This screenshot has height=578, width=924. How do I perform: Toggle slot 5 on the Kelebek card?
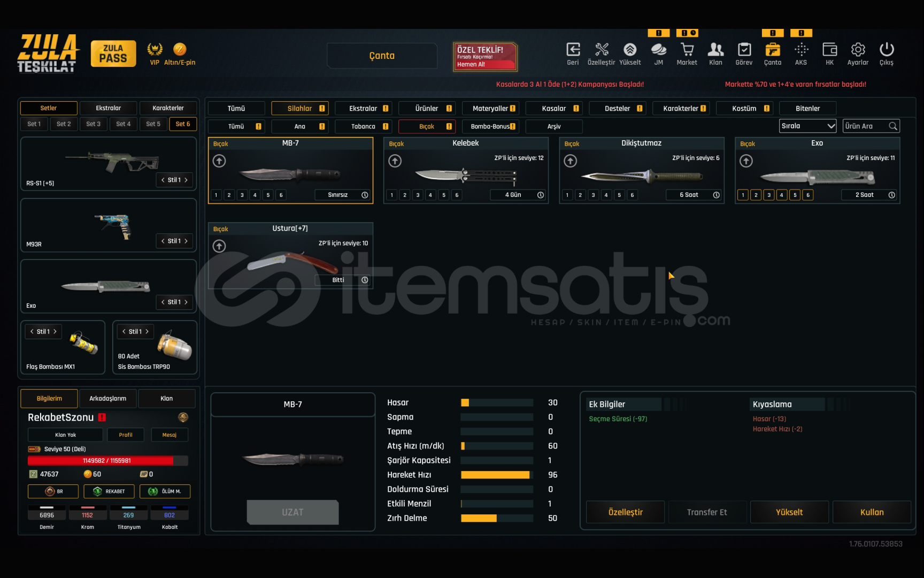444,195
